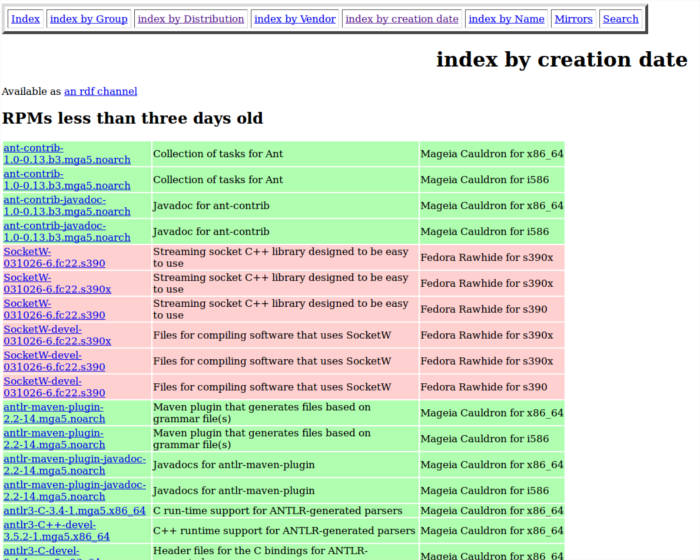
Task: Click 'C run-time support for ANTLR-generated parsers'
Action: (278, 511)
